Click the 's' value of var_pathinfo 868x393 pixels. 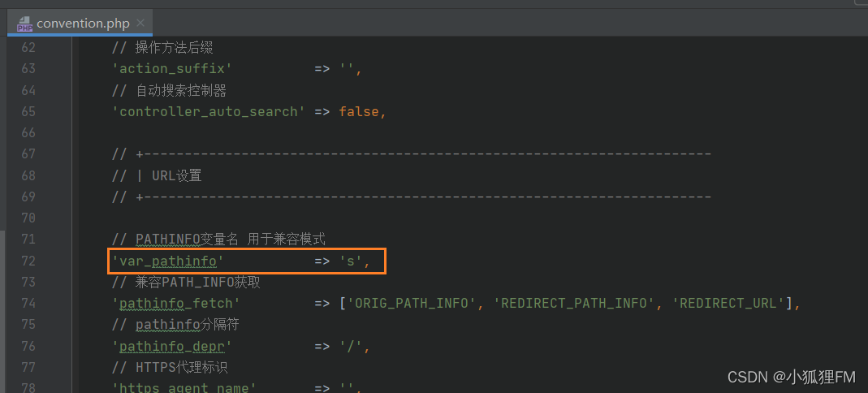tap(351, 261)
